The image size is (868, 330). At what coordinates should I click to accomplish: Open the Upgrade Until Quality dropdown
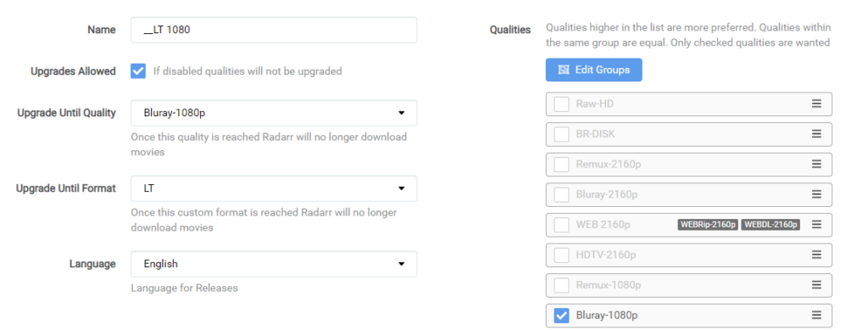(x=274, y=113)
